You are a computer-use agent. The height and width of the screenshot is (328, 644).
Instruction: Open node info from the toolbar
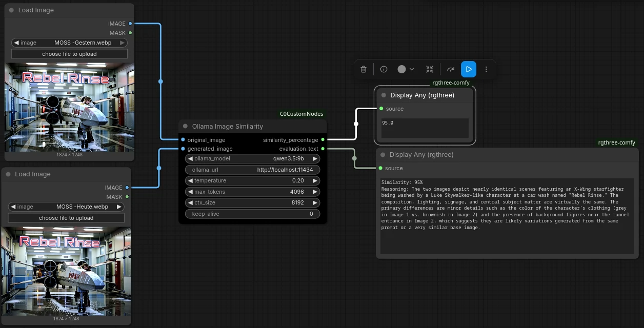[384, 69]
